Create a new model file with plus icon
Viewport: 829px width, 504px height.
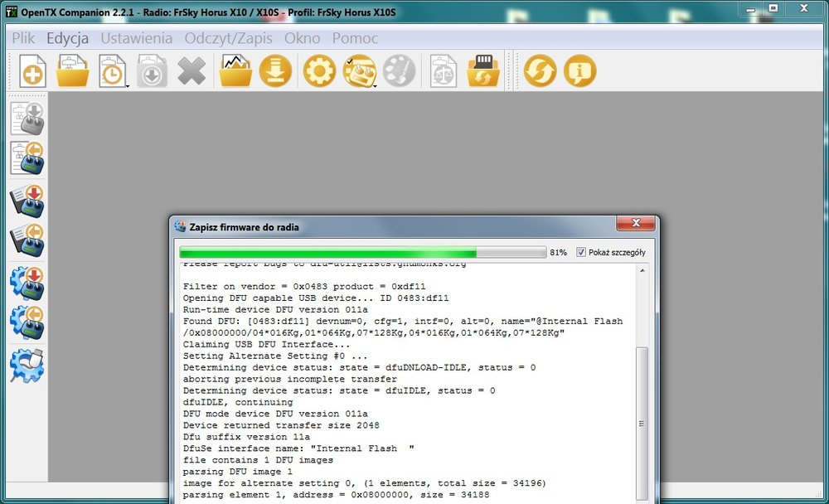click(33, 70)
